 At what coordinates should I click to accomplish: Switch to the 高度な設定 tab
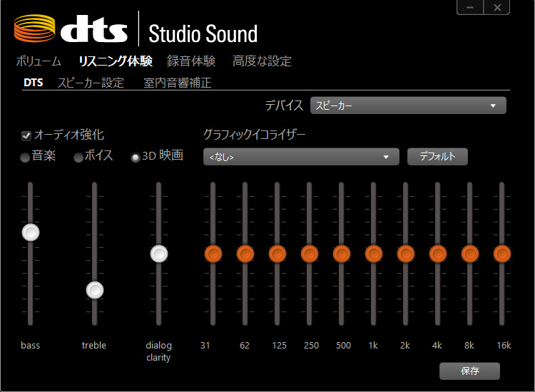[x=262, y=61]
